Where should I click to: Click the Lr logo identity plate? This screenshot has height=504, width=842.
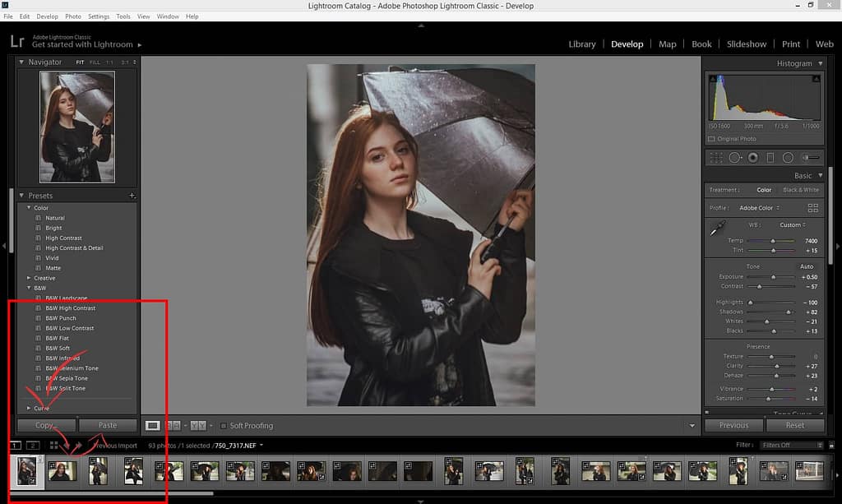click(x=17, y=41)
